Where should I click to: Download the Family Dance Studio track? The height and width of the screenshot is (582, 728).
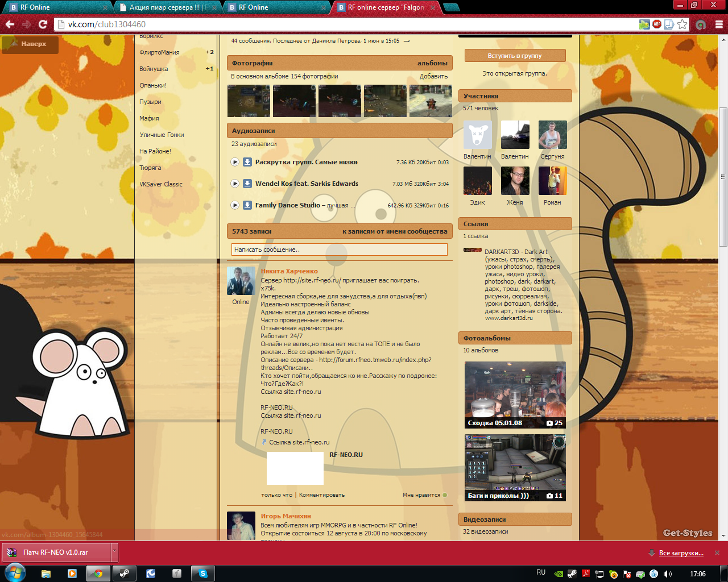tap(247, 205)
